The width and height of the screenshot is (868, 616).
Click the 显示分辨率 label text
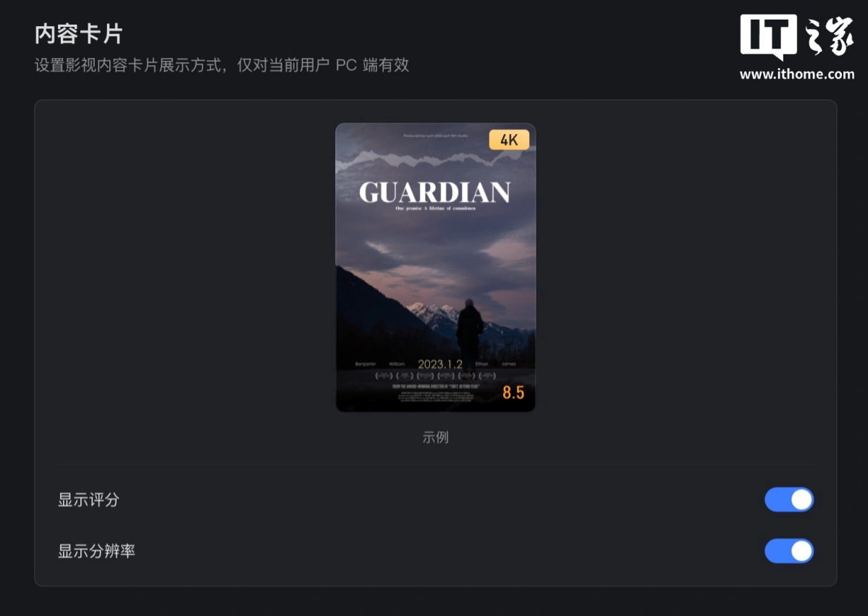[x=96, y=551]
